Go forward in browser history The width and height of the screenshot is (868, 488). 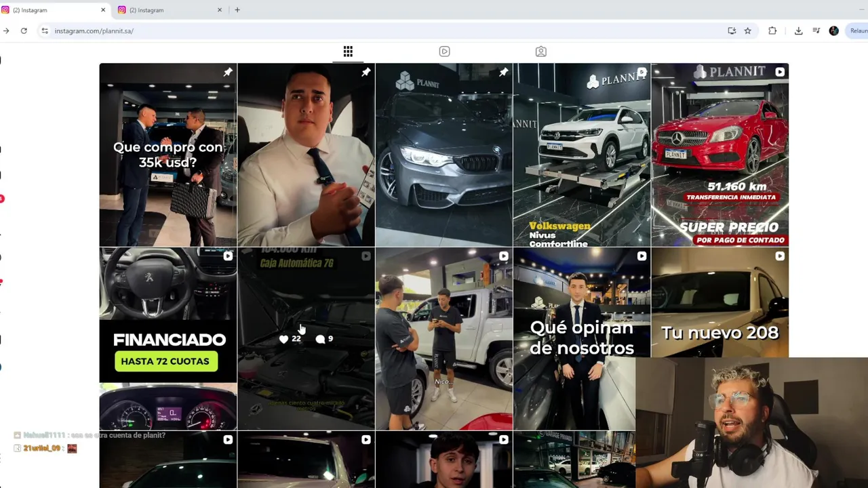[5, 30]
